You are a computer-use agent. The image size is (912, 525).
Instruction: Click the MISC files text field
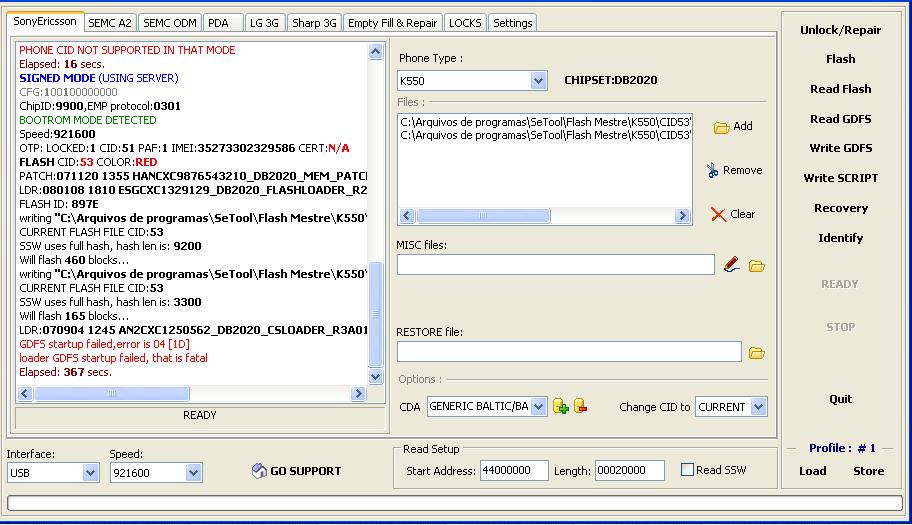tap(555, 265)
